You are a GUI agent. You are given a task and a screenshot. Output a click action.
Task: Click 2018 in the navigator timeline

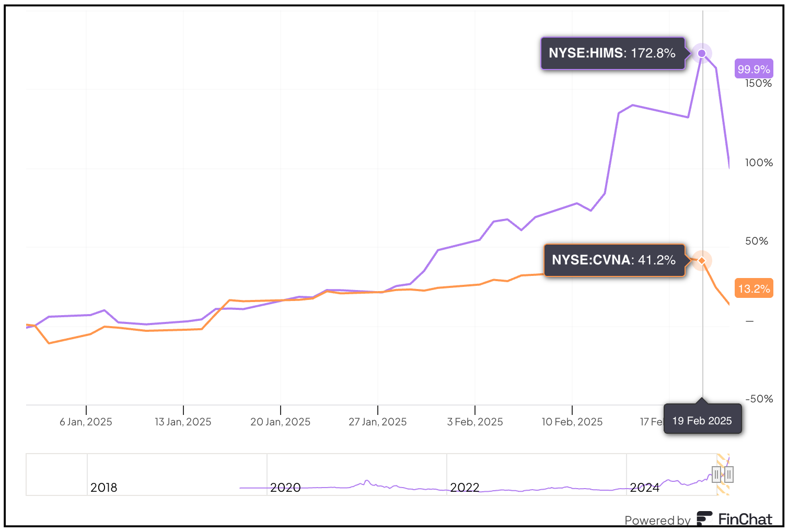(x=103, y=488)
